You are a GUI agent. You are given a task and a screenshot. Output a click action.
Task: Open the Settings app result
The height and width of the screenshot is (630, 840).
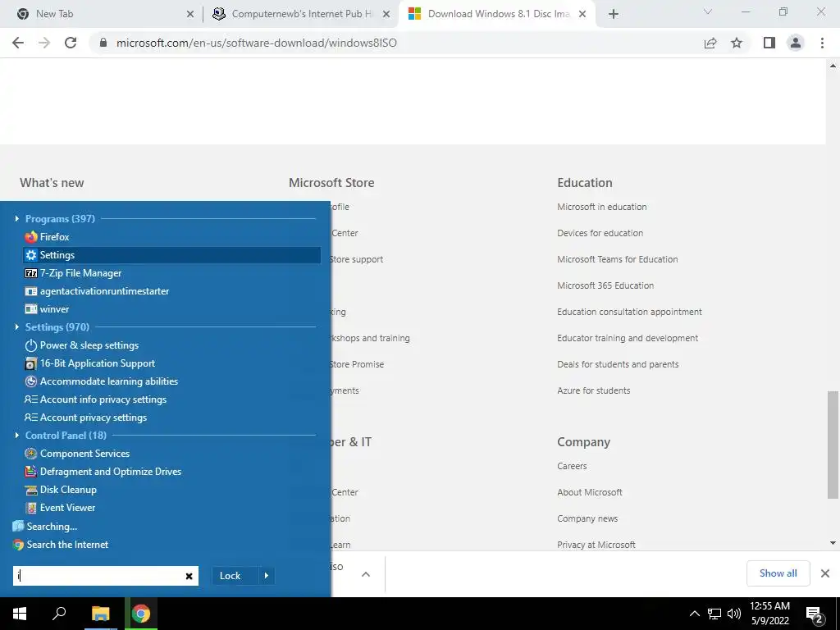171,255
